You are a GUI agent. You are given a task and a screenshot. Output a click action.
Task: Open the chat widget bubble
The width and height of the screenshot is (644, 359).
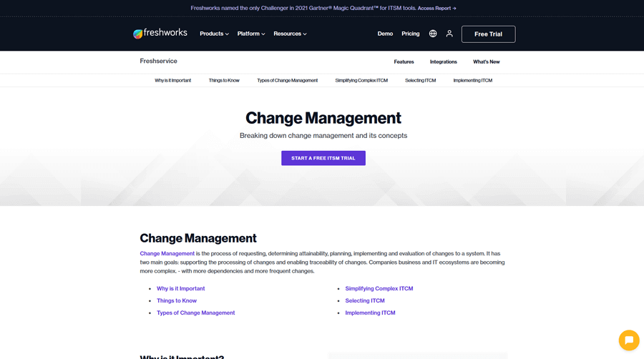click(629, 340)
